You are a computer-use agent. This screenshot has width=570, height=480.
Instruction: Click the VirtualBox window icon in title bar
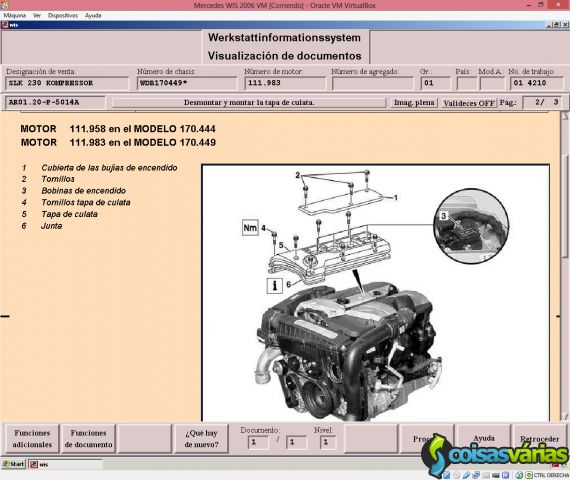pyautogui.click(x=4, y=5)
